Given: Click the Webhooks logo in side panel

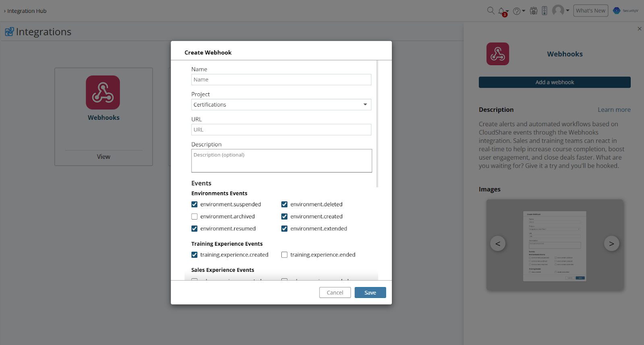Looking at the screenshot, I should [x=497, y=54].
